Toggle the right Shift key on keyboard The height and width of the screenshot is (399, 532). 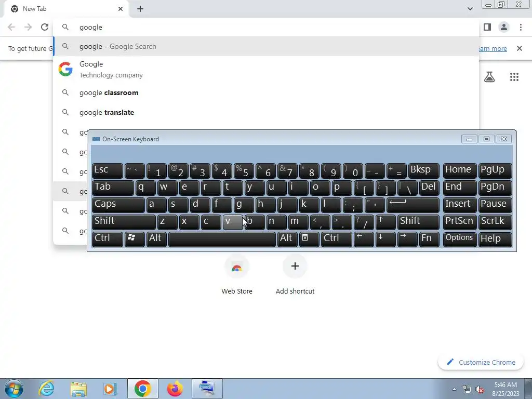pyautogui.click(x=418, y=222)
